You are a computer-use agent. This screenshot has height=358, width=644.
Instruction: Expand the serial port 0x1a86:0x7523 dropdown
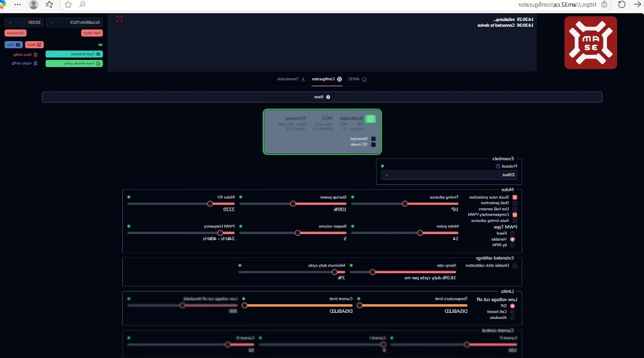pos(74,22)
